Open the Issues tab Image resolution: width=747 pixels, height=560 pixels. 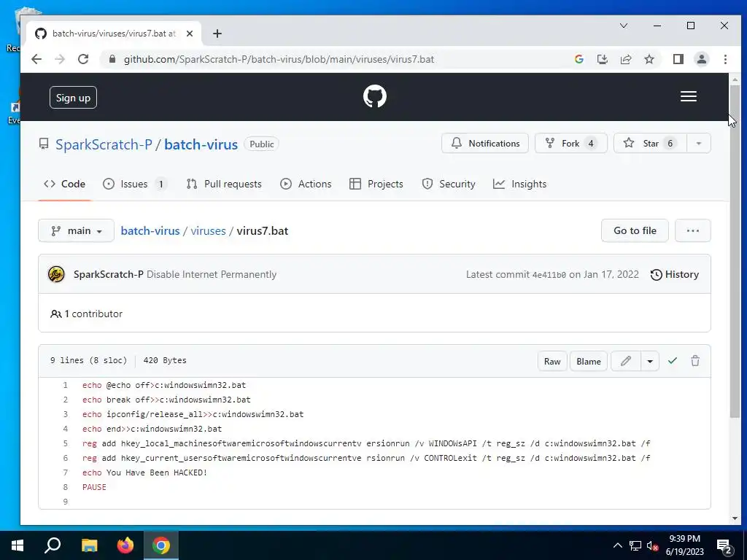[x=135, y=184]
